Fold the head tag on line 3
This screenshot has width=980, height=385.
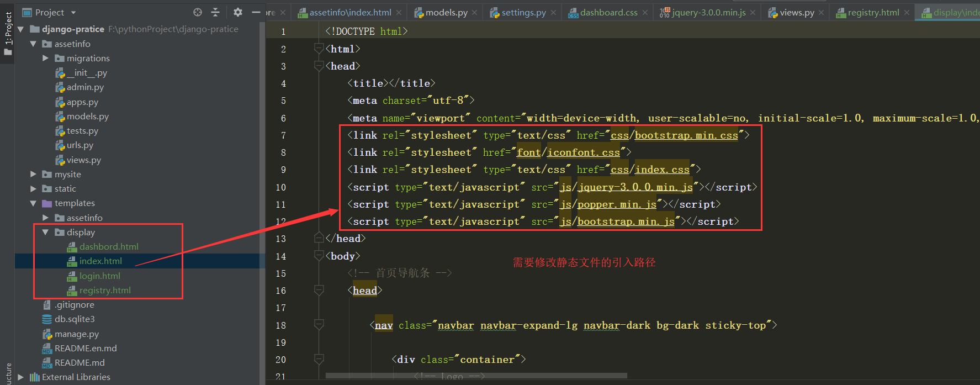(319, 66)
